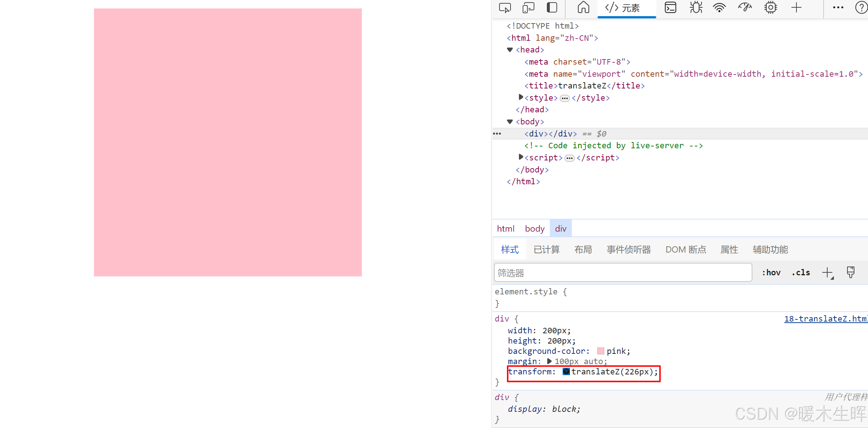Open the 事件侦听器 Event Listeners tab
868x428 pixels.
click(x=629, y=250)
